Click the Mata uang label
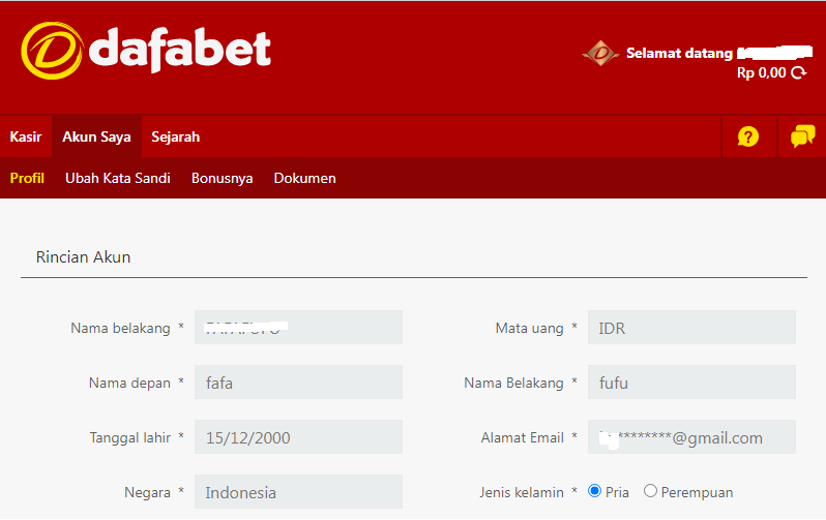This screenshot has width=826, height=520. click(x=529, y=328)
